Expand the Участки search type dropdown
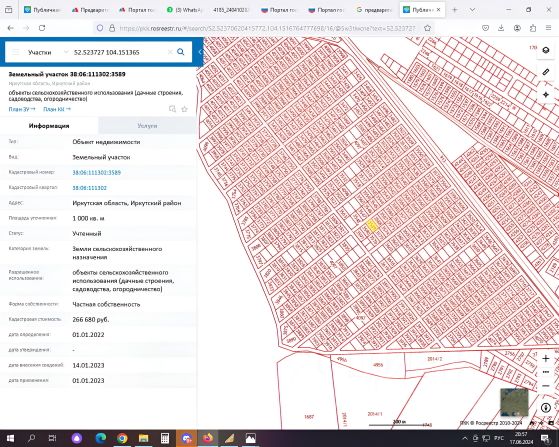This screenshot has height=447, width=559. 66,52
